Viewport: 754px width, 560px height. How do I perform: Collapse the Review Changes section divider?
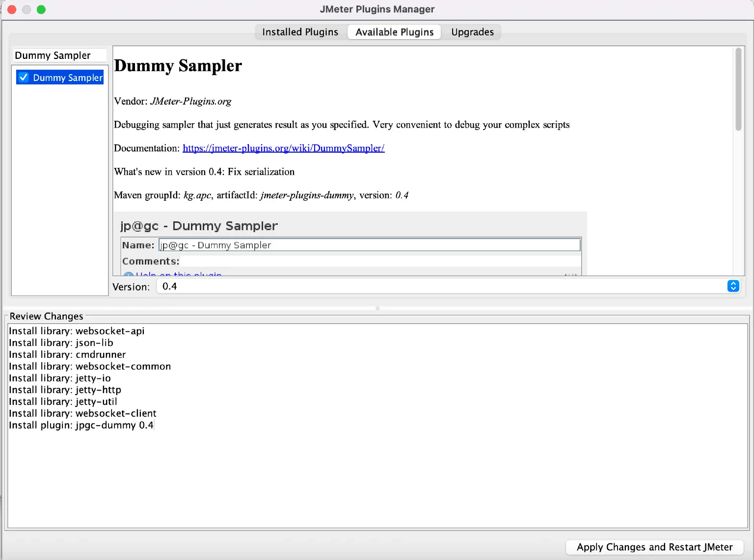[377, 308]
